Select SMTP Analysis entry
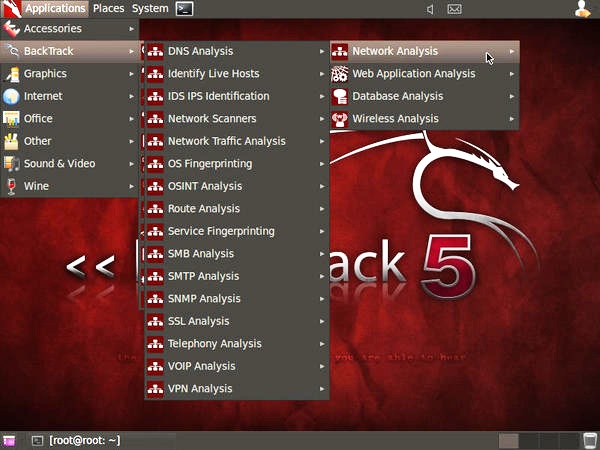 coord(237,276)
